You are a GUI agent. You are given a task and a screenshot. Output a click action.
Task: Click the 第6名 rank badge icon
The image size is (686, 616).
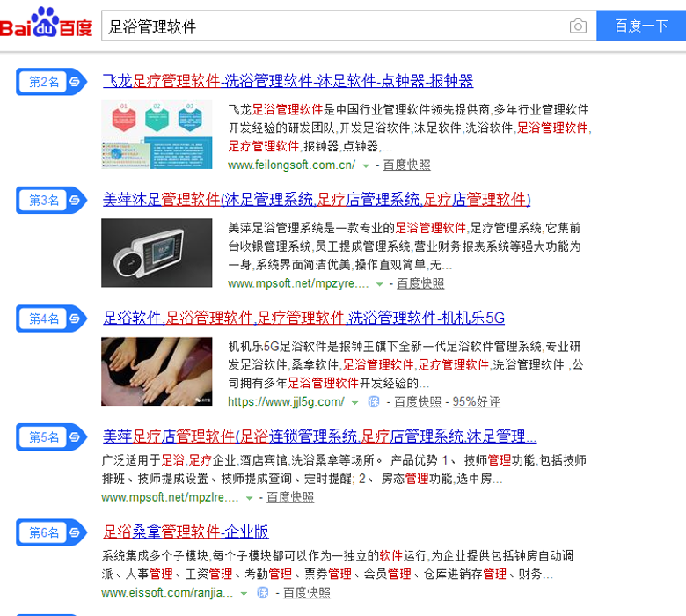pyautogui.click(x=52, y=532)
